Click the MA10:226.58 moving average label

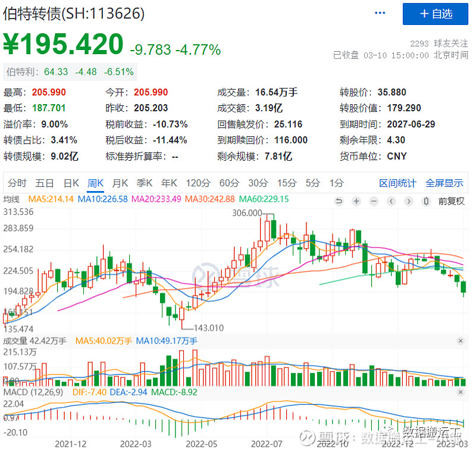102,199
